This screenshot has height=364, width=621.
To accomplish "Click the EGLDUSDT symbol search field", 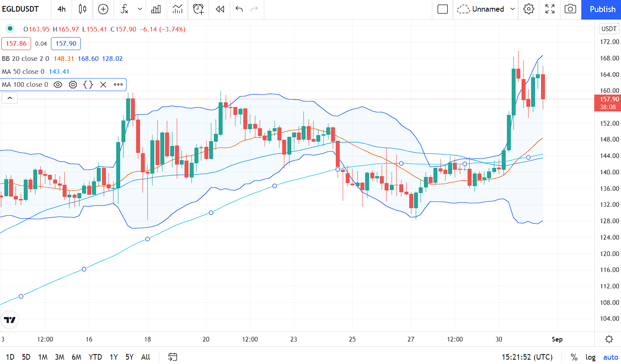I will click(21, 9).
